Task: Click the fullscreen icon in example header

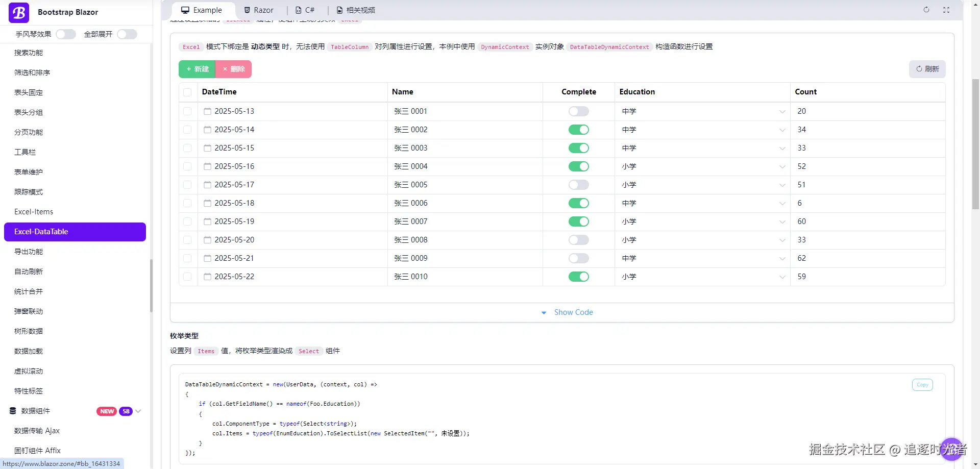Action: point(946,10)
